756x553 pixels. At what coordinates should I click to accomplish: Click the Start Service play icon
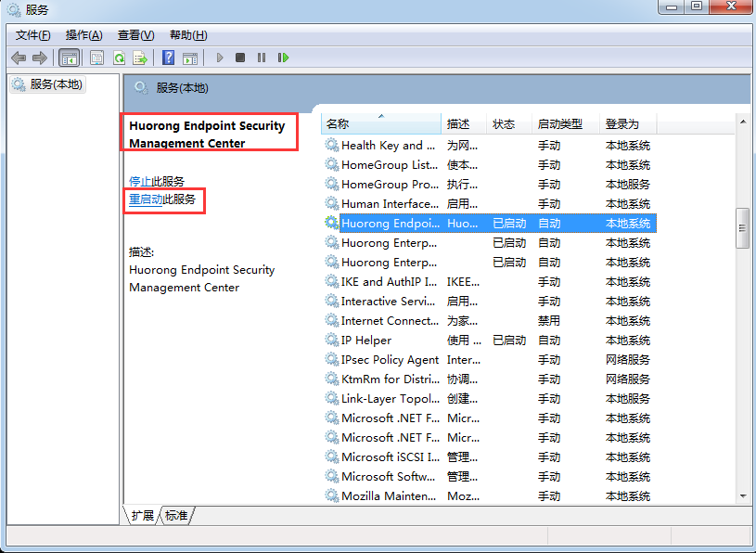219,58
